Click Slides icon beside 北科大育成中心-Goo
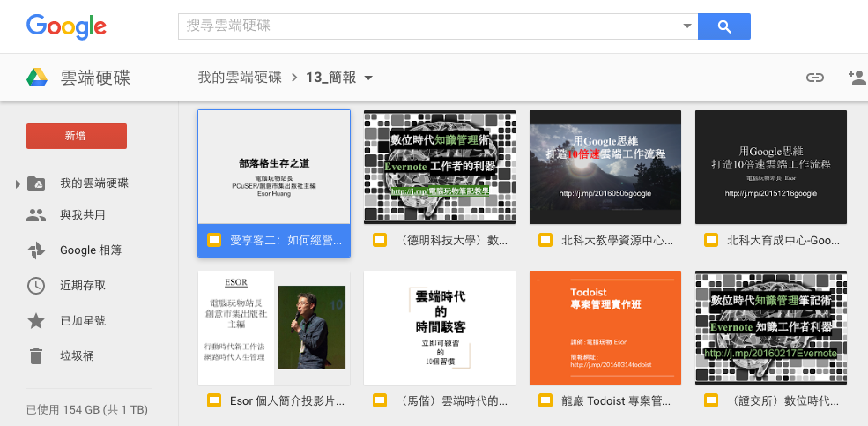The height and width of the screenshot is (426, 868). 711,241
